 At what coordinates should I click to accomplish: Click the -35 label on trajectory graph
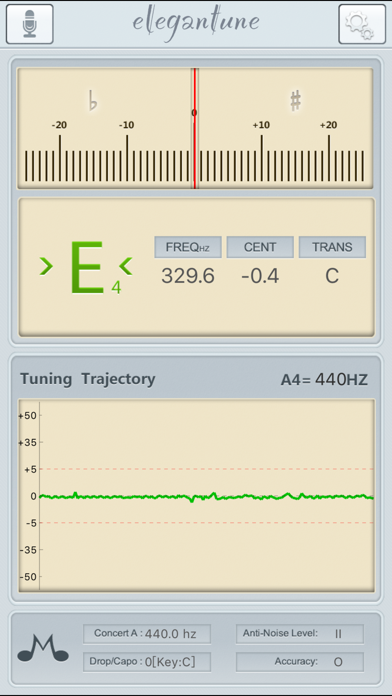pyautogui.click(x=28, y=550)
